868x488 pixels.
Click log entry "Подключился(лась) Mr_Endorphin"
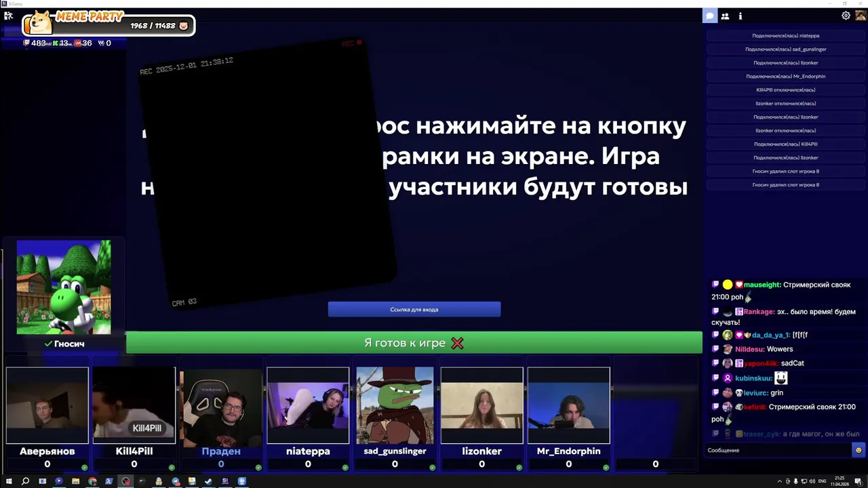click(785, 76)
